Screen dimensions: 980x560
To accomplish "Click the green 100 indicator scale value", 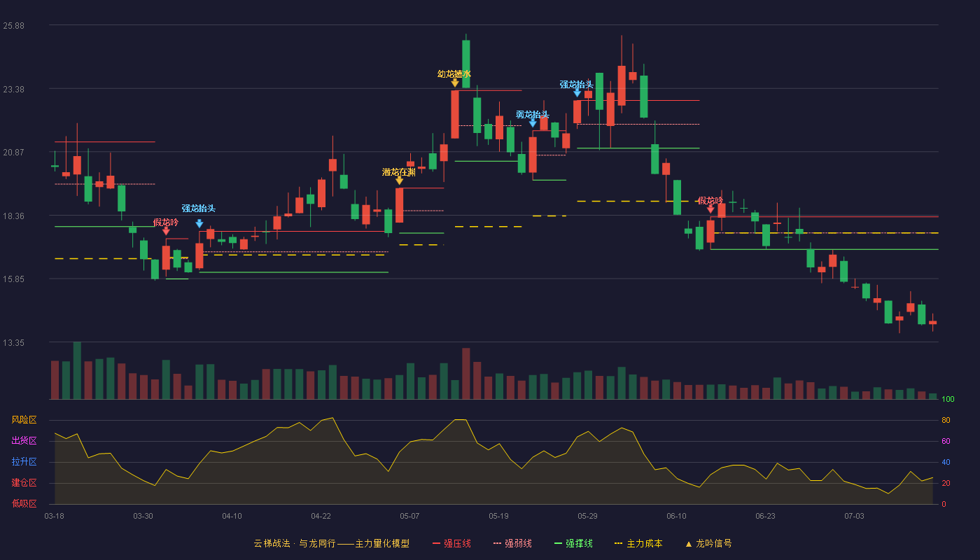I will click(x=948, y=400).
